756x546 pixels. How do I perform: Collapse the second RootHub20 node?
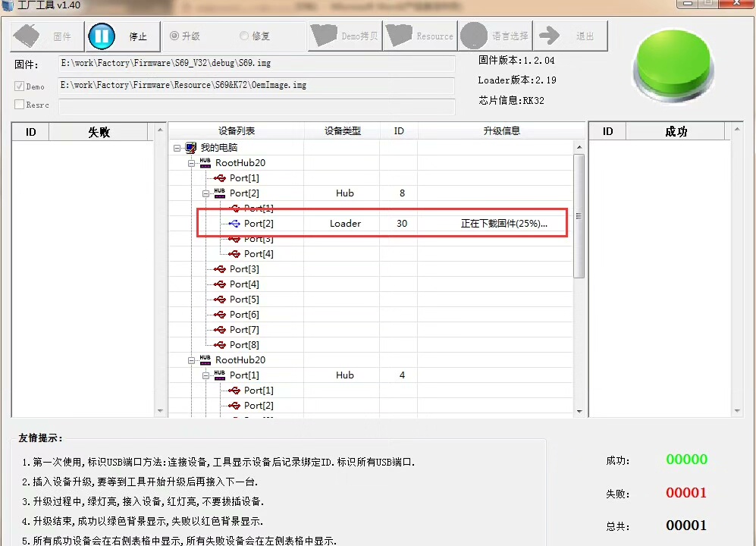[191, 360]
